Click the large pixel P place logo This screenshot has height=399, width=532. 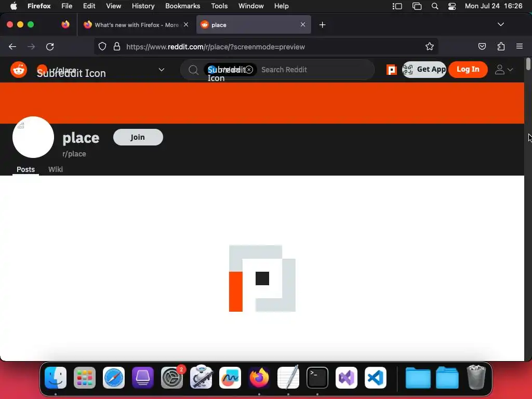(x=262, y=278)
